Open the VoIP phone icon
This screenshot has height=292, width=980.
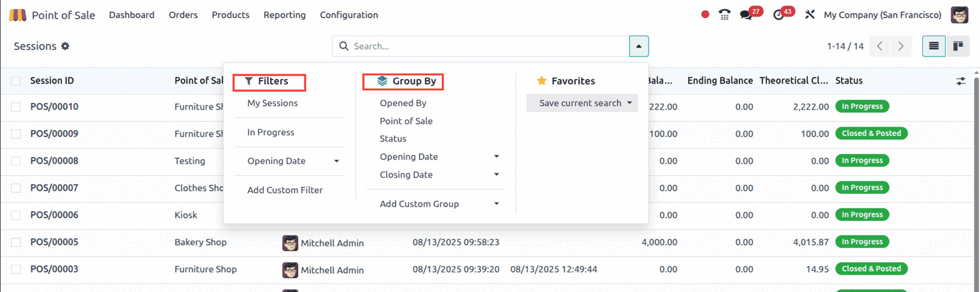(x=724, y=15)
